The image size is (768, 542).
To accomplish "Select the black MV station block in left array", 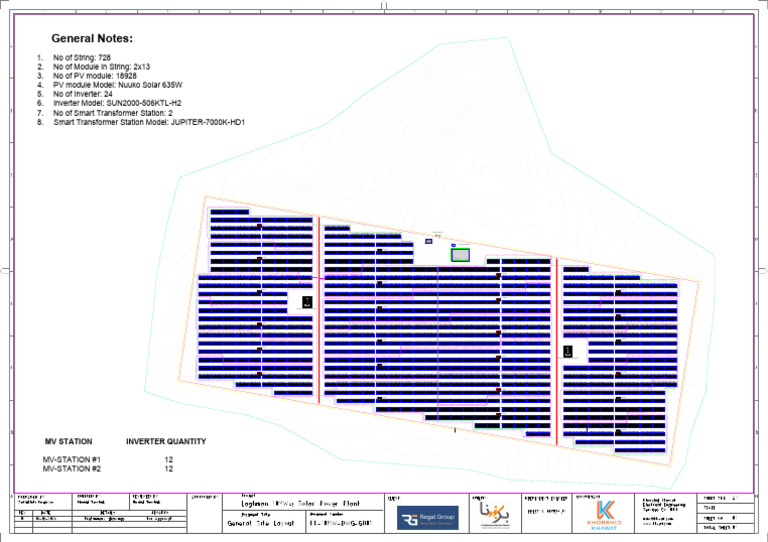I will tap(307, 302).
